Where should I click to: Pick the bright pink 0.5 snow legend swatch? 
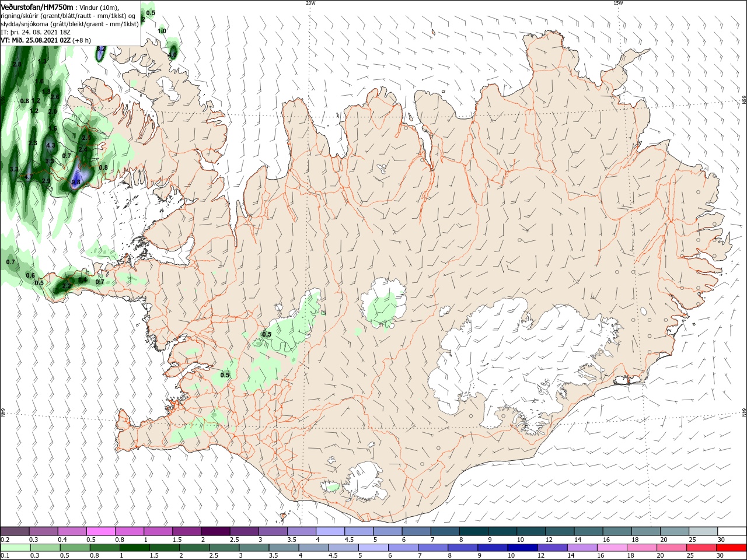pyautogui.click(x=101, y=531)
